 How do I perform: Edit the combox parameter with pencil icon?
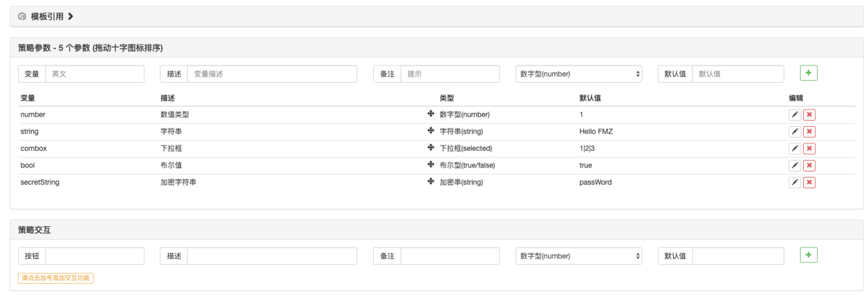coord(795,148)
